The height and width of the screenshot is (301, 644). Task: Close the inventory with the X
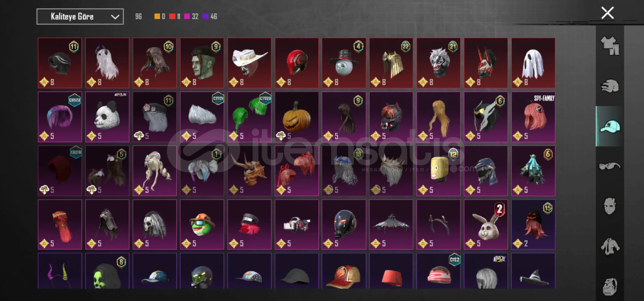pos(607,13)
